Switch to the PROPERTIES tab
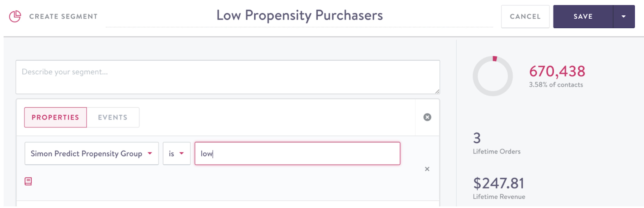 tap(55, 117)
